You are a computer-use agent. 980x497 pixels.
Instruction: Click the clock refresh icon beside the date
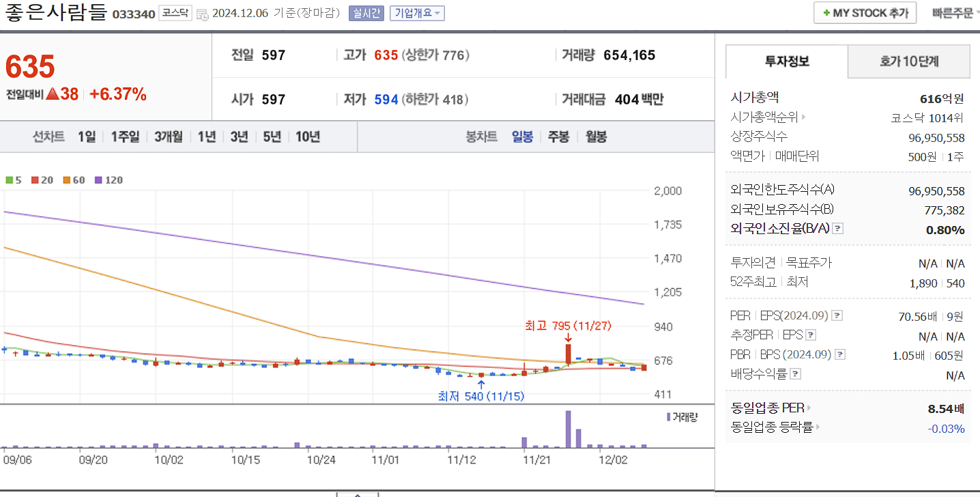click(x=201, y=12)
